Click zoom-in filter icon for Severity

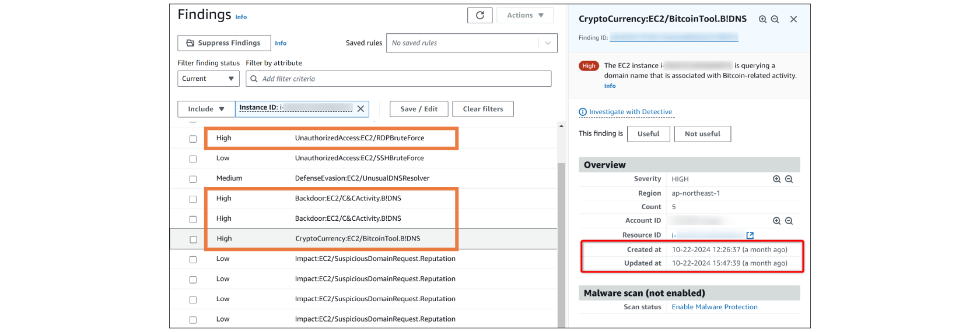(776, 179)
